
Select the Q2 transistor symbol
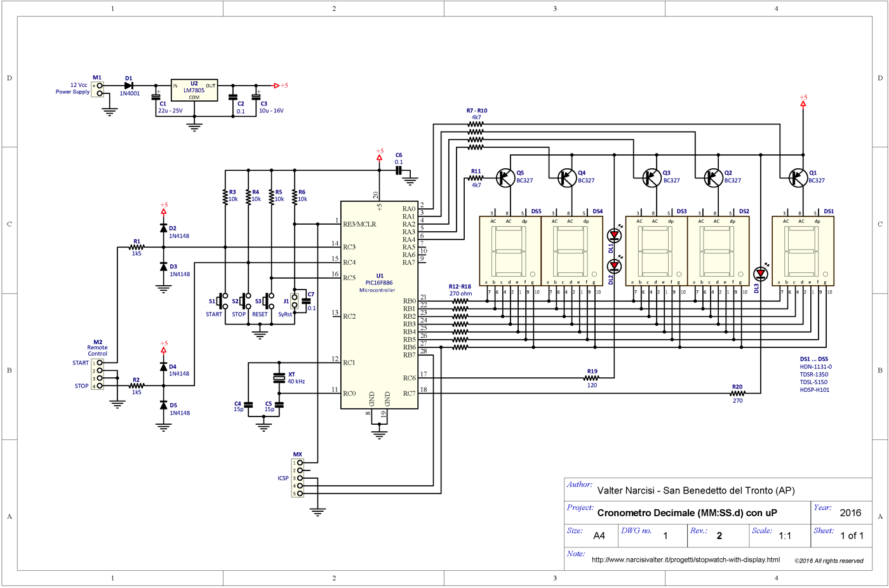pos(714,178)
